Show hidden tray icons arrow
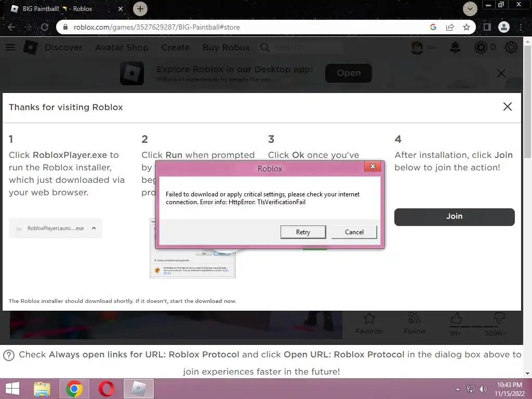The width and height of the screenshot is (532, 399). coord(458,389)
